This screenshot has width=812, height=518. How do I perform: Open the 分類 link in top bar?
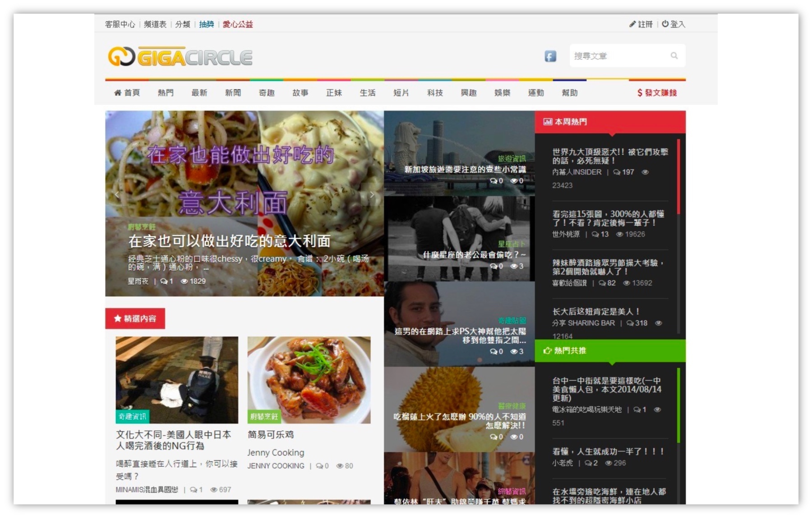click(x=183, y=24)
